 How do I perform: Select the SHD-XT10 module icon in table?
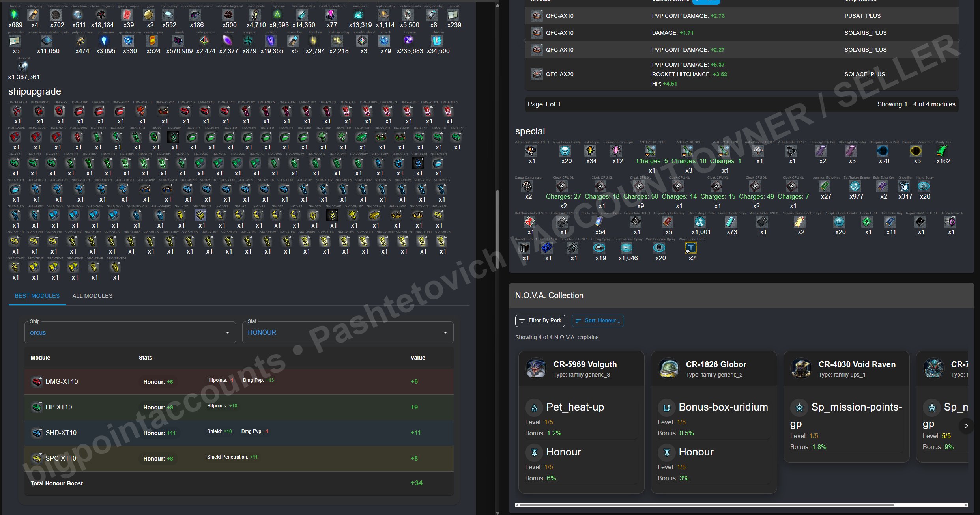(37, 433)
